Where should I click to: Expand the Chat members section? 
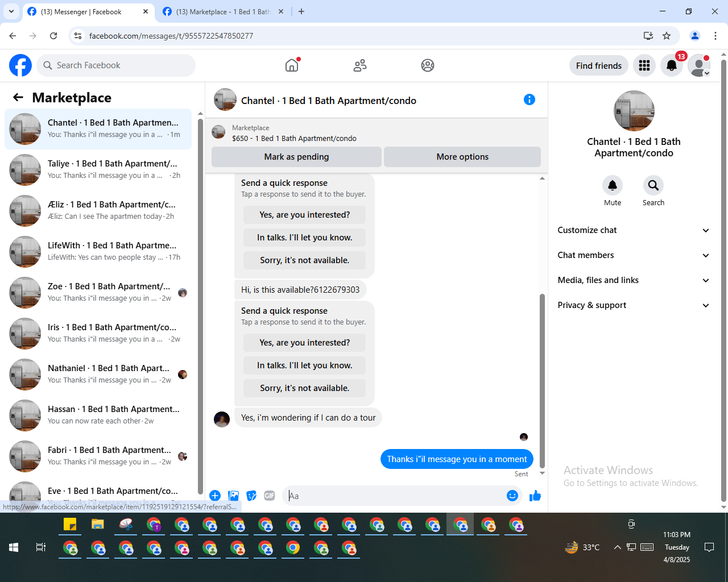634,255
